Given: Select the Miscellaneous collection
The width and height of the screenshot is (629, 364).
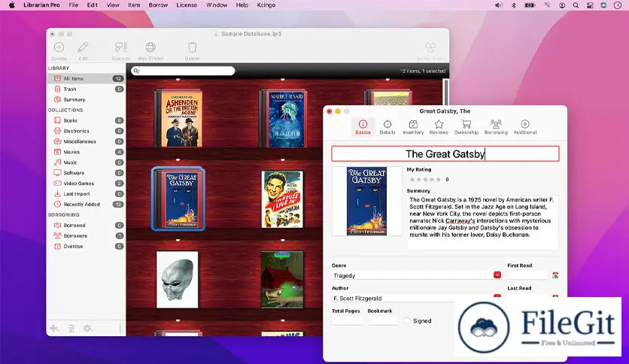Looking at the screenshot, I should coord(86,141).
